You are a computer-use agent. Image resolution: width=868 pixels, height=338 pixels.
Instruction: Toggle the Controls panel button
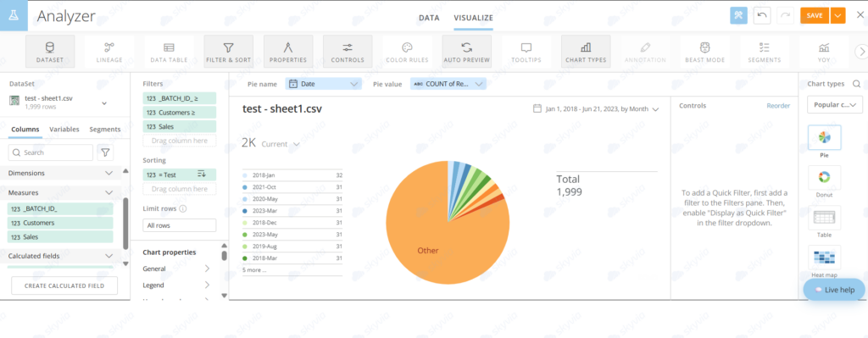347,52
